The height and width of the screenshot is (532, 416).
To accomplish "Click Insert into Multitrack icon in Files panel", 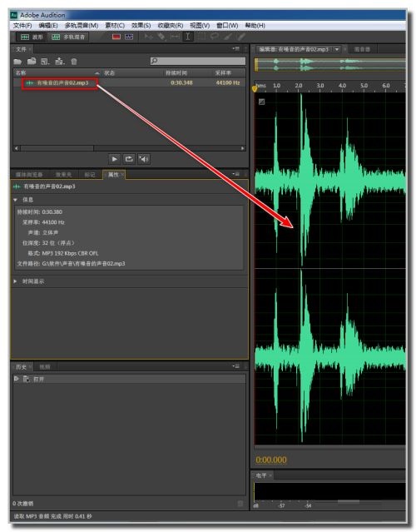I will [59, 61].
